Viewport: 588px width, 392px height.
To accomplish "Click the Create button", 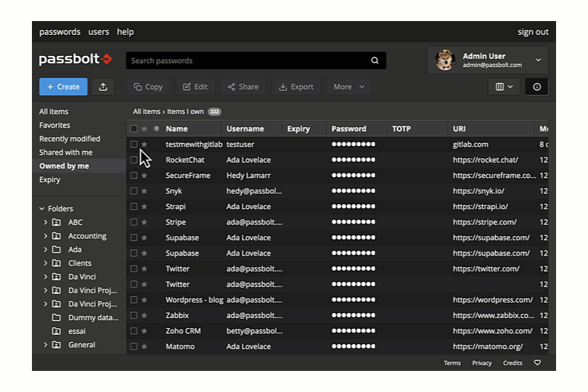I will tap(63, 86).
